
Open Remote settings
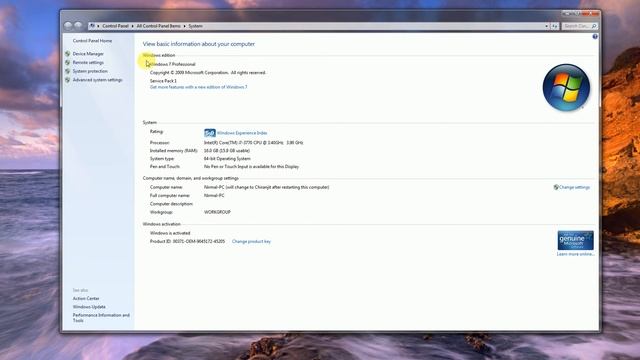(88, 62)
